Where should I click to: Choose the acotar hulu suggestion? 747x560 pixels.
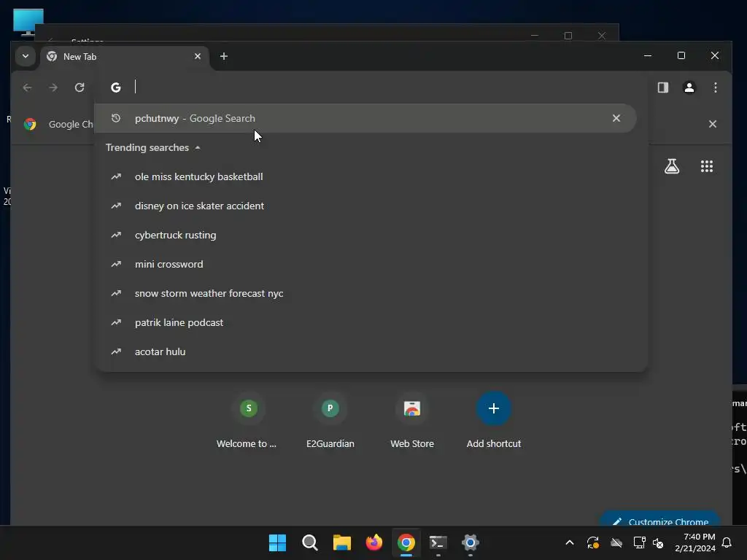point(371,352)
